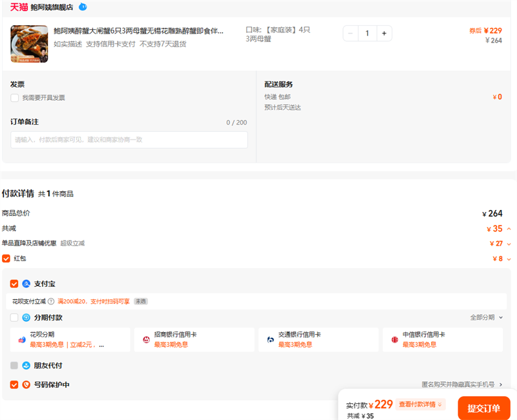This screenshot has height=420, width=517.
Task: Click the blue store badge icon
Action: point(83,7)
